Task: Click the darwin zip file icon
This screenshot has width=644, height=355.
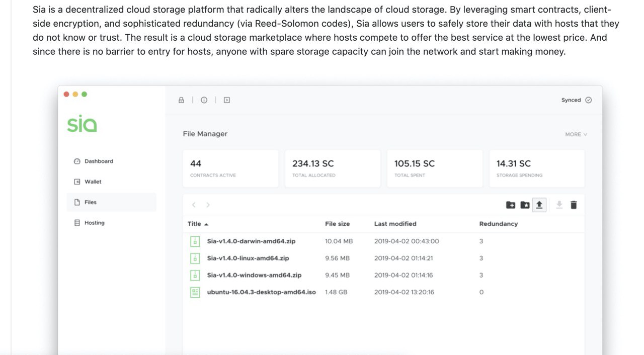Action: tap(195, 241)
